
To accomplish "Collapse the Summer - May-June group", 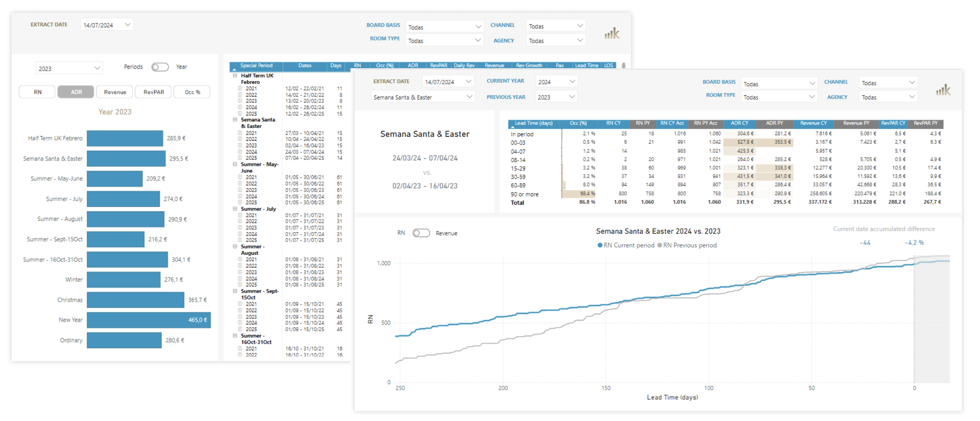I will point(235,164).
